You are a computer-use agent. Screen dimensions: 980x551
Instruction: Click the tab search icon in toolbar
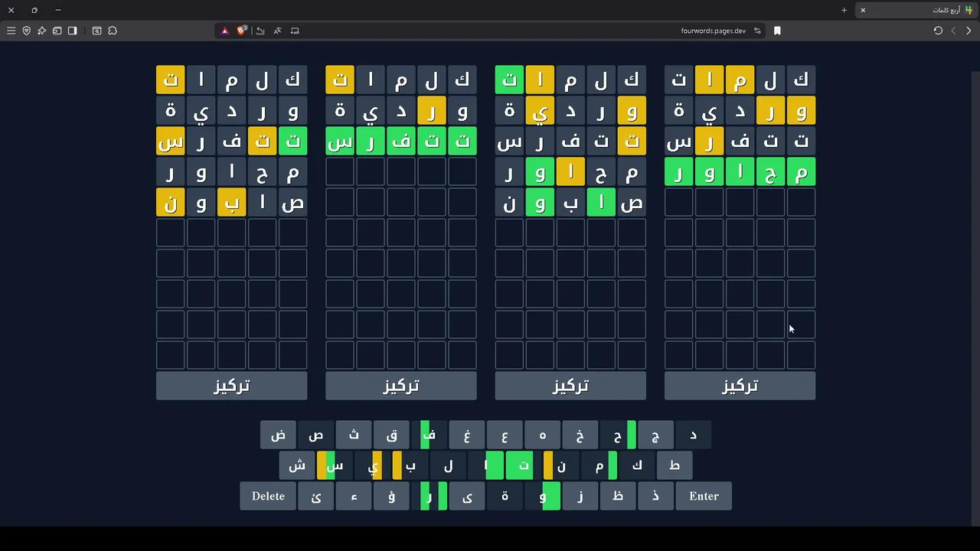click(x=96, y=31)
